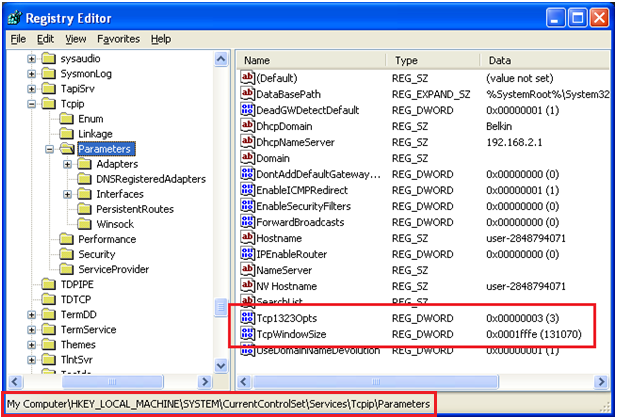The image size is (617, 419).
Task: Click the string icon beside DhcpNameServer
Action: 247,142
